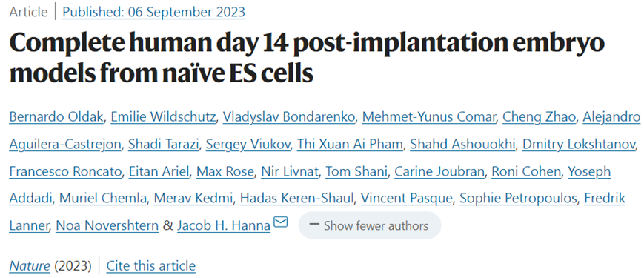
Task: Open author Bernardo Oldak's profile
Action: coord(57,117)
